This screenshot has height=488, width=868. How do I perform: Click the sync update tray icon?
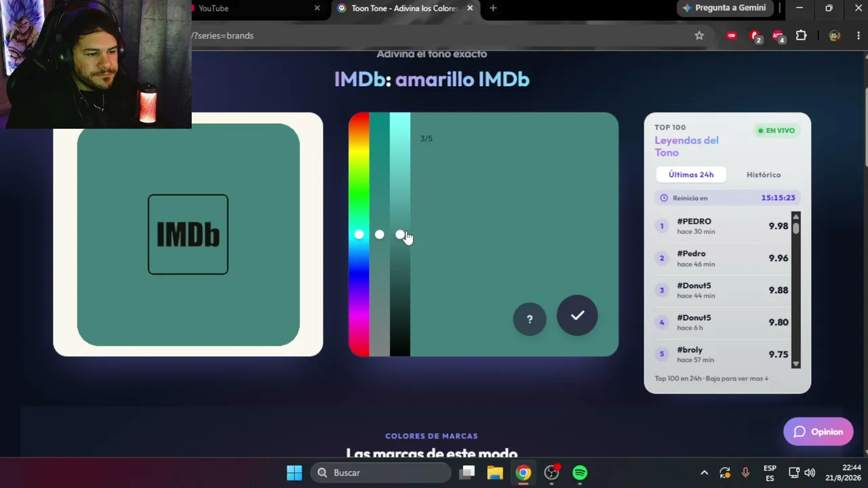coord(725,472)
